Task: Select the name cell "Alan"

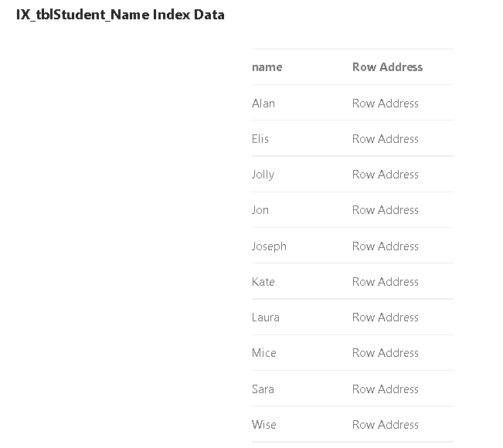Action: coord(263,104)
